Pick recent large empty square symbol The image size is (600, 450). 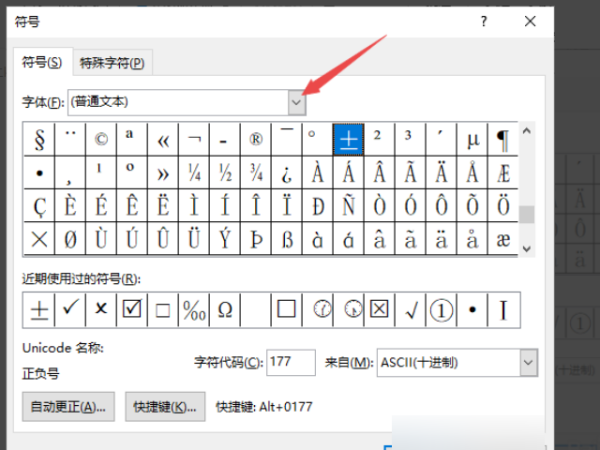tap(287, 310)
